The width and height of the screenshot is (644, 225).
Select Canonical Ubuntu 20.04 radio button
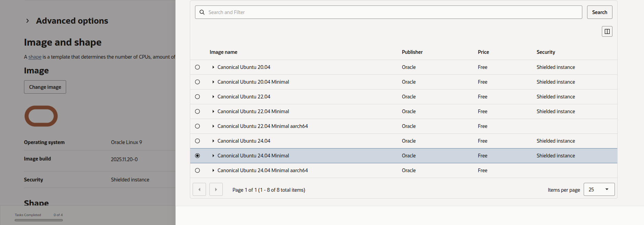[197, 67]
